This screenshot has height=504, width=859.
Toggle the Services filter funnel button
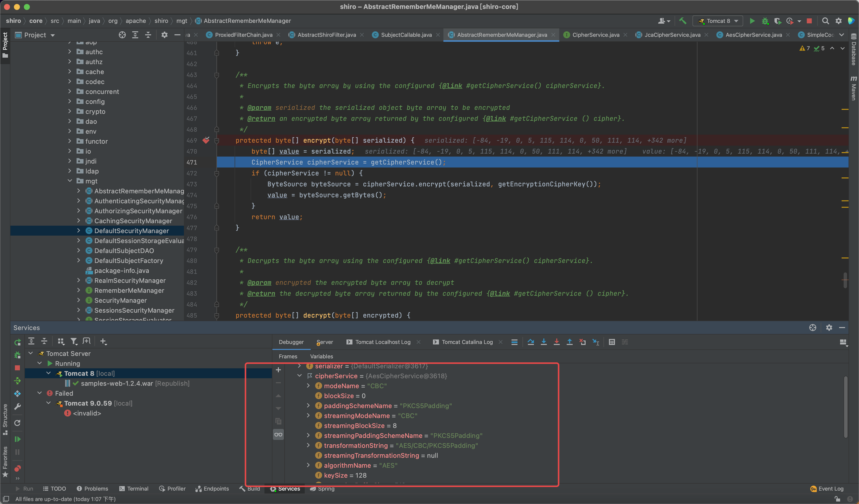coord(74,341)
